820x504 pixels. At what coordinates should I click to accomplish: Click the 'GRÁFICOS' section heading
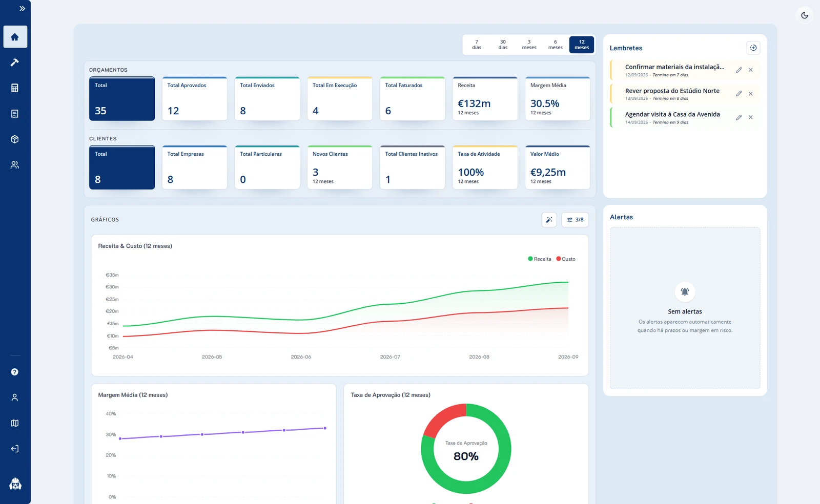pyautogui.click(x=105, y=220)
